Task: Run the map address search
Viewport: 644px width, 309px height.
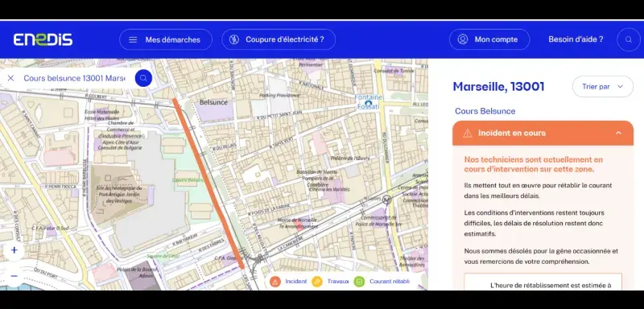Action: pyautogui.click(x=143, y=78)
